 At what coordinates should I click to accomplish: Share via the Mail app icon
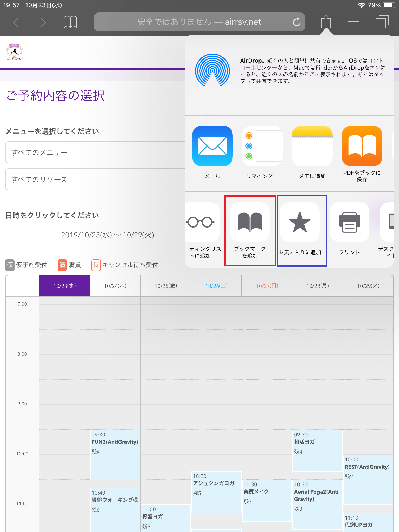pos(212,146)
